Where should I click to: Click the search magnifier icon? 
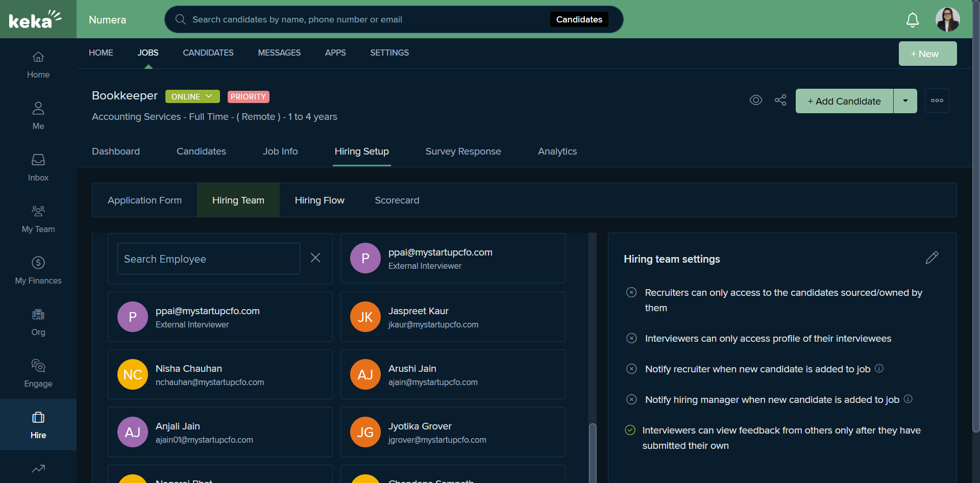(180, 19)
